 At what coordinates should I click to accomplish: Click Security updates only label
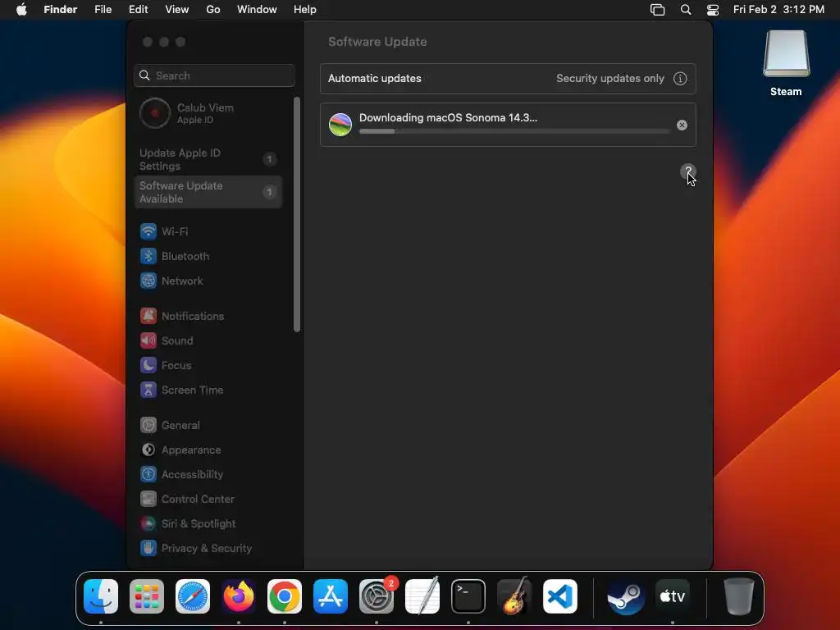610,78
